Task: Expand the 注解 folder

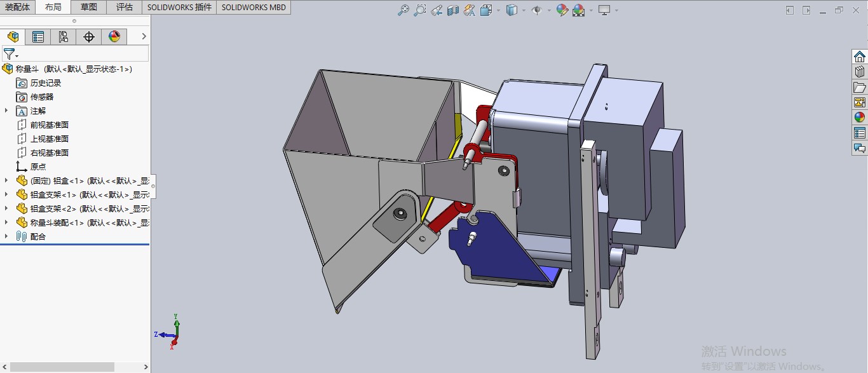Action: point(6,111)
